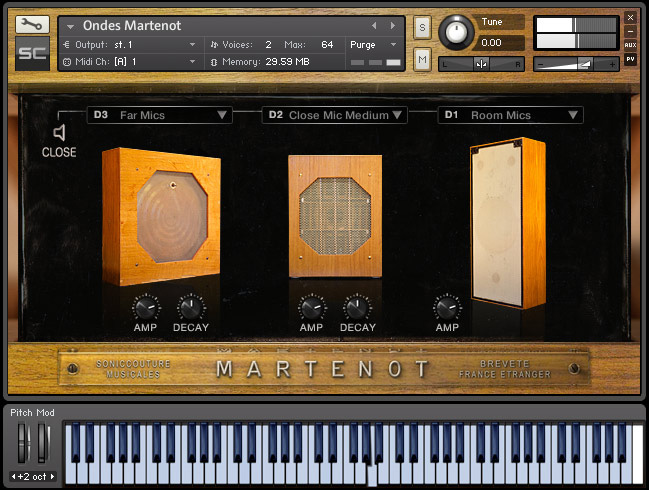Open the D1 Room Mics dropdown
Viewport: 649px width, 490px height.
511,115
